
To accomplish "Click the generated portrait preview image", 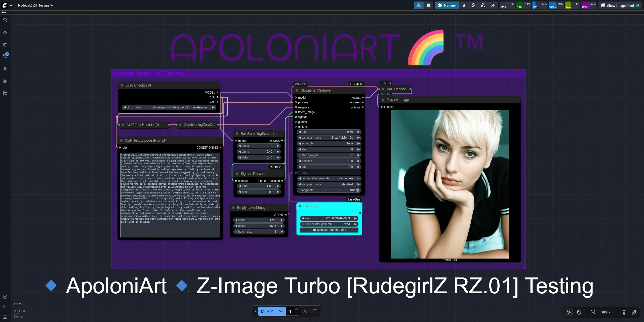I will pos(450,184).
